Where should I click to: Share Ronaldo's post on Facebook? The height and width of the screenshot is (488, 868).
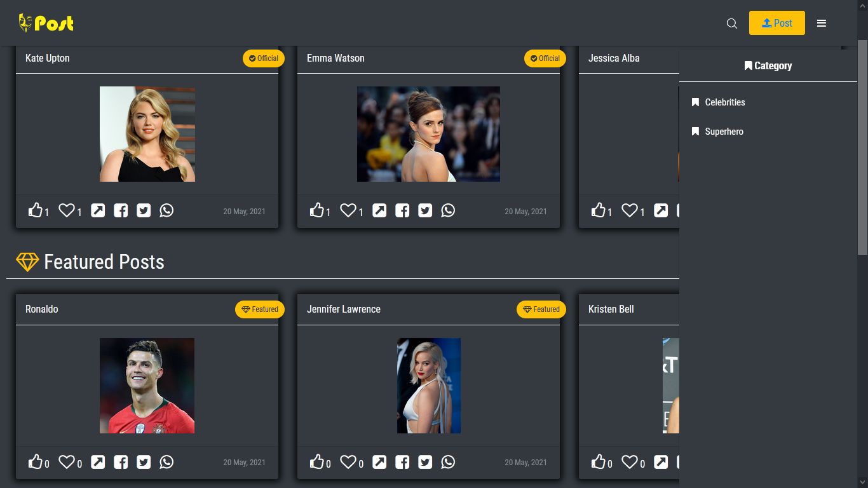pos(121,462)
